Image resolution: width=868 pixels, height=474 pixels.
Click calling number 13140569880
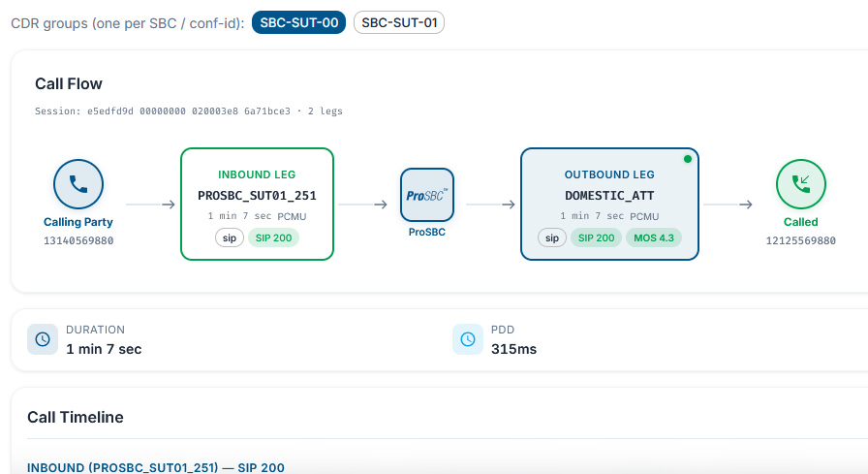tap(78, 240)
